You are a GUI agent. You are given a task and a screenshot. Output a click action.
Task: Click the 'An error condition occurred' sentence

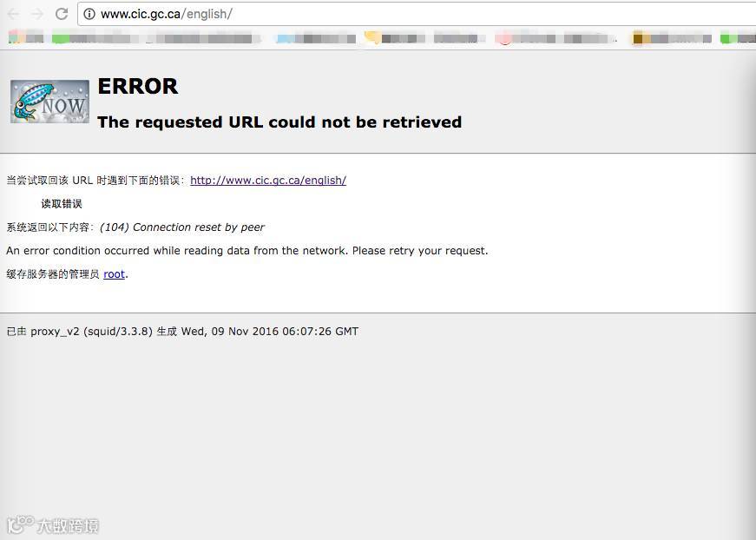[x=247, y=251]
